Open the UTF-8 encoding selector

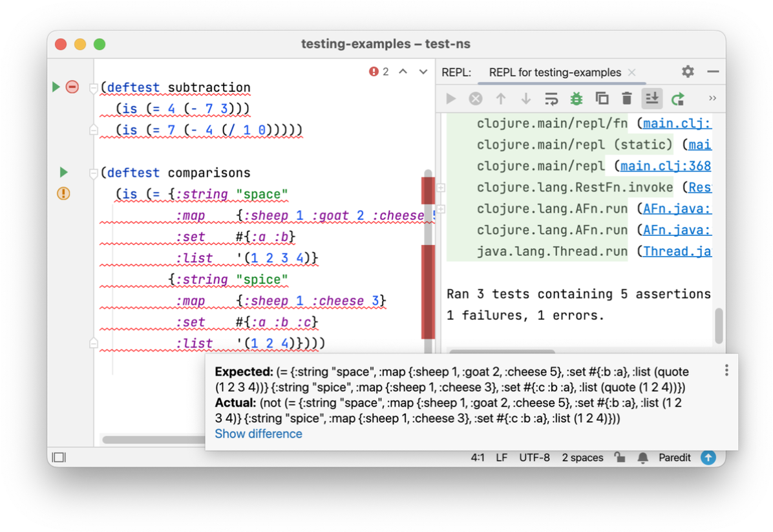click(534, 458)
